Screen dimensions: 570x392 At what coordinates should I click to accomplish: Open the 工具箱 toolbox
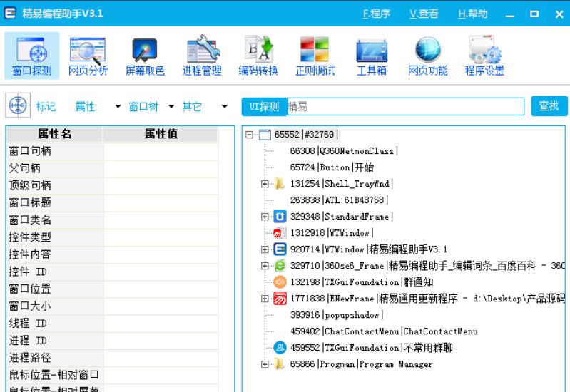click(x=372, y=56)
